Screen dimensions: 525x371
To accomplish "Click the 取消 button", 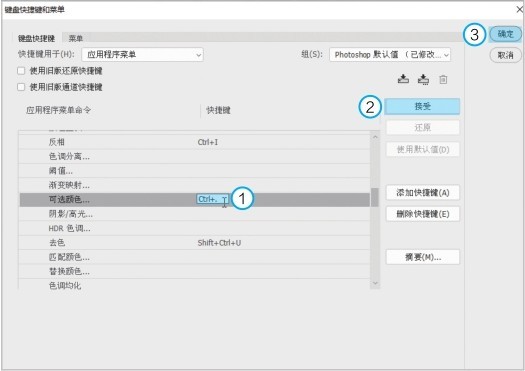I will [506, 55].
